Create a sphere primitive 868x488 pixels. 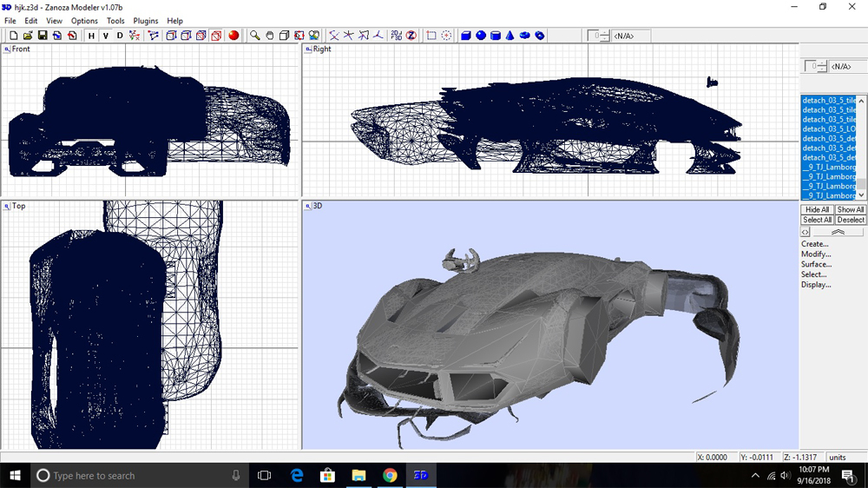pos(481,36)
